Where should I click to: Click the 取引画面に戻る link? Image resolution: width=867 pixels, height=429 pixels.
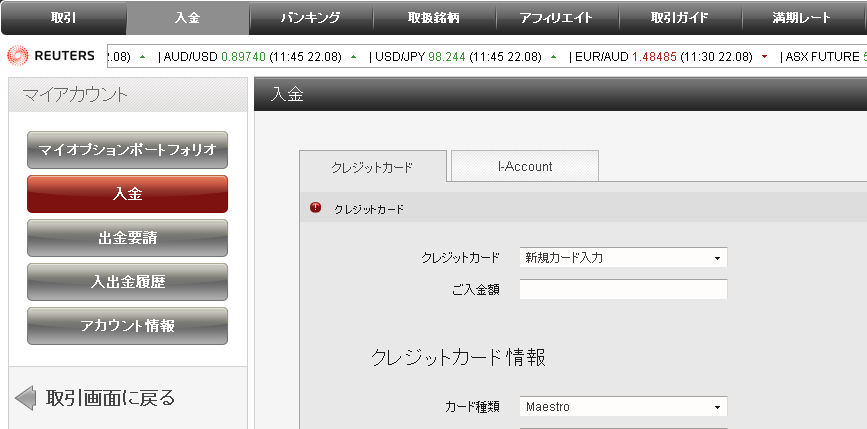pyautogui.click(x=110, y=398)
